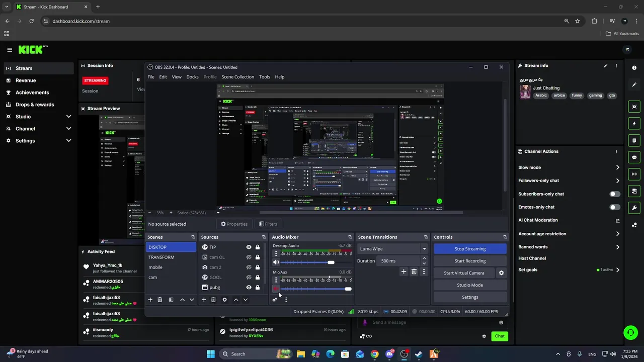Click Studio Mode button
The width and height of the screenshot is (644, 362).
click(470, 285)
